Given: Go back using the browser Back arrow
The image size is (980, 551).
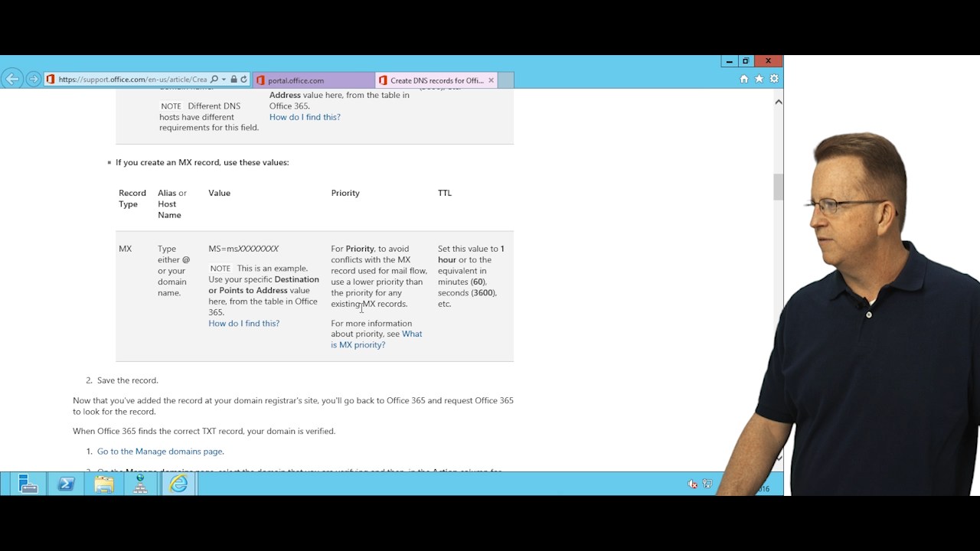Looking at the screenshot, I should pos(12,79).
